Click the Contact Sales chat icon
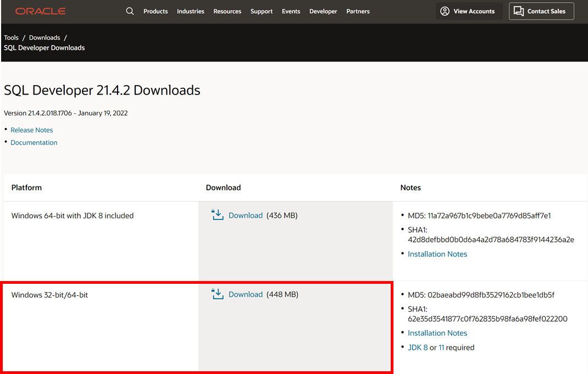 [x=519, y=11]
